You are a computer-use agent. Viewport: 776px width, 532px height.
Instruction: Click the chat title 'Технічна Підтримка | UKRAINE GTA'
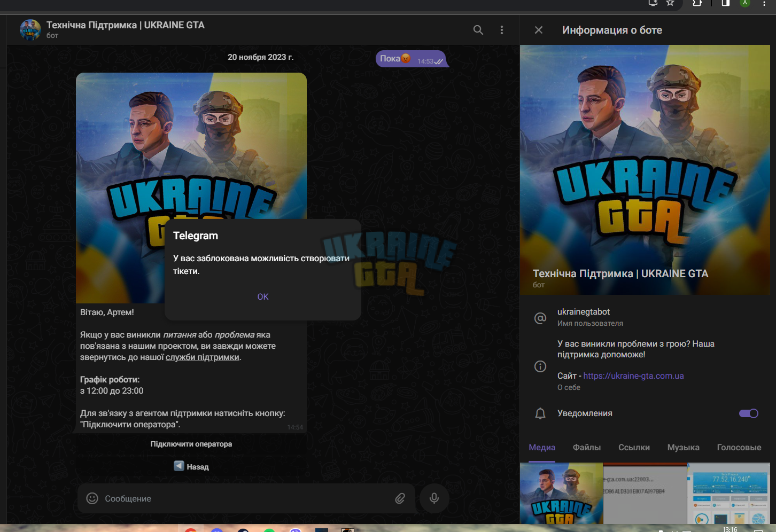point(126,25)
